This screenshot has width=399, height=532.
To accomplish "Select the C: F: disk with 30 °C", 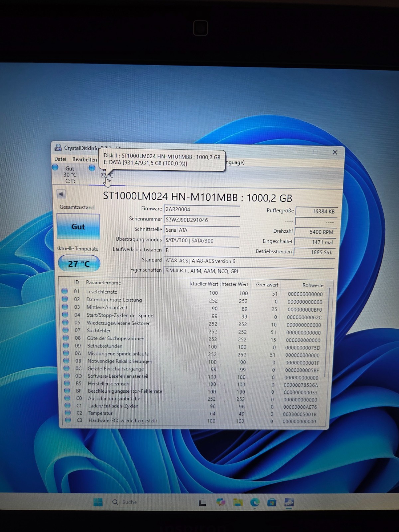I will click(69, 175).
